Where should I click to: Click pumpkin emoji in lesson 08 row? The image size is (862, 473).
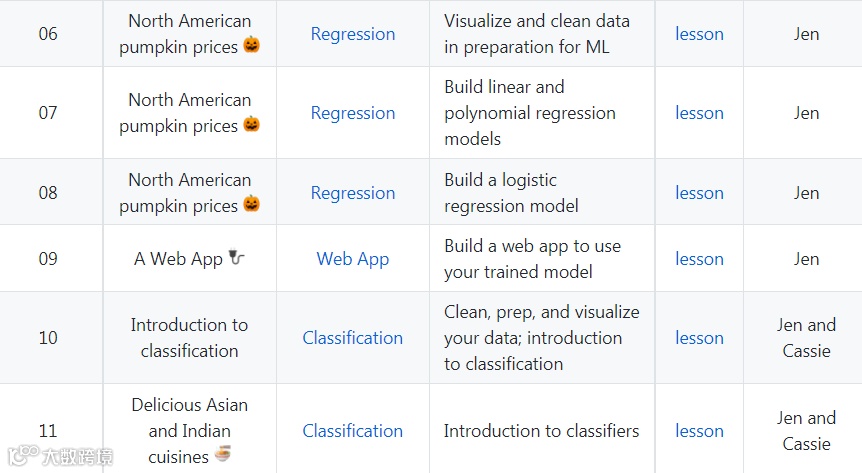click(251, 204)
